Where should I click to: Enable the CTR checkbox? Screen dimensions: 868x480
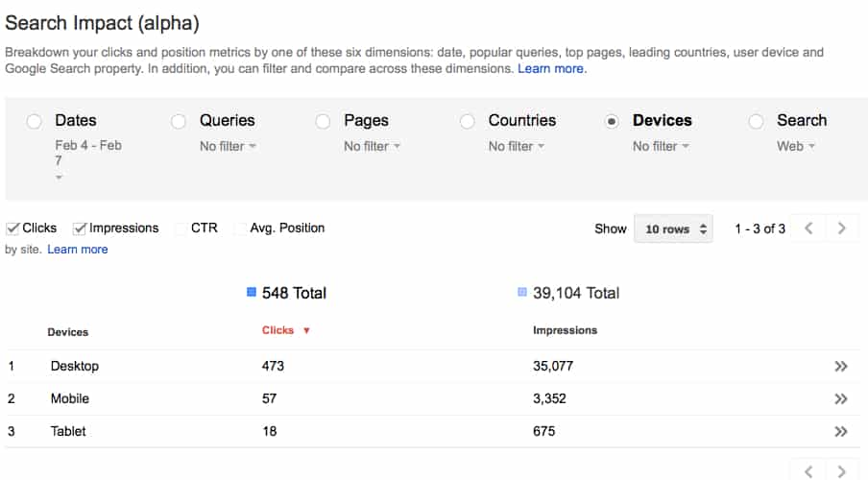pos(181,228)
